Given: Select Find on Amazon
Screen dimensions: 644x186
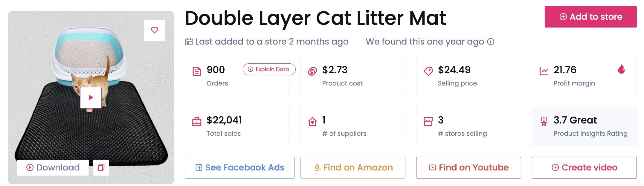Looking at the screenshot, I should tap(353, 168).
